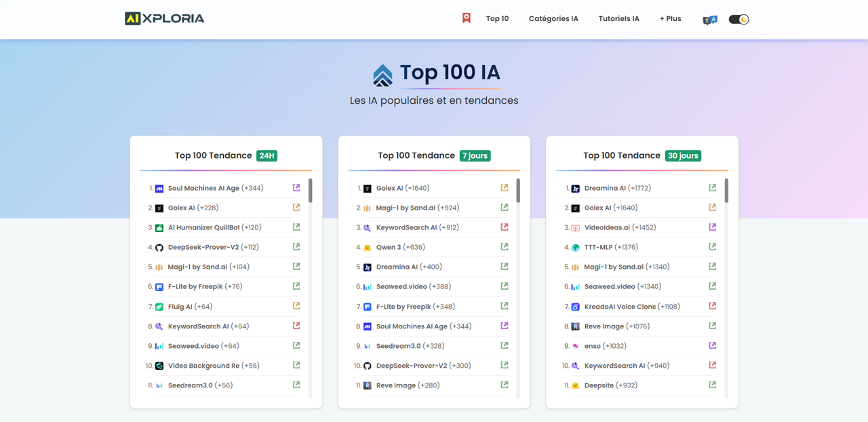Image resolution: width=868 pixels, height=422 pixels.
Task: Open Video Background Re entry
Action: point(203,366)
